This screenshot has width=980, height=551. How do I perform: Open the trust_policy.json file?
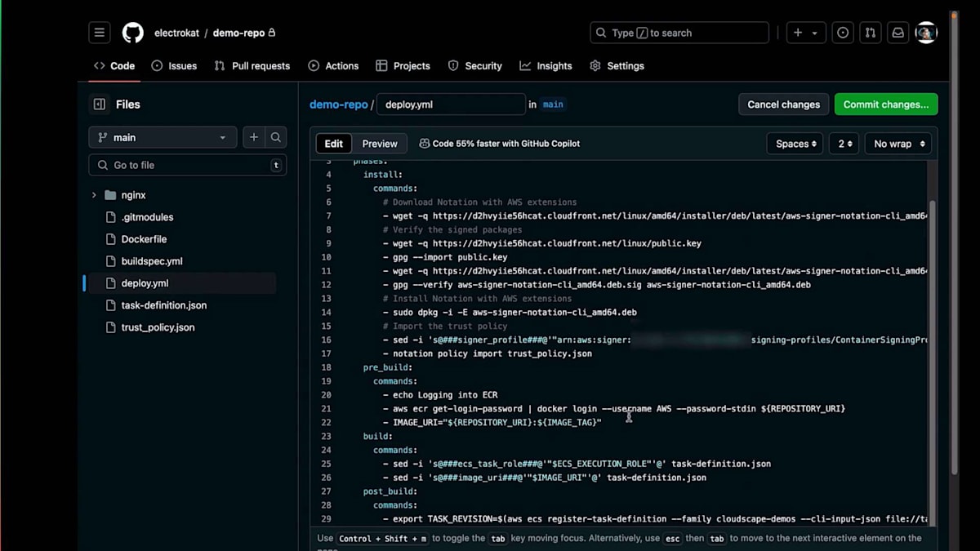click(x=158, y=327)
